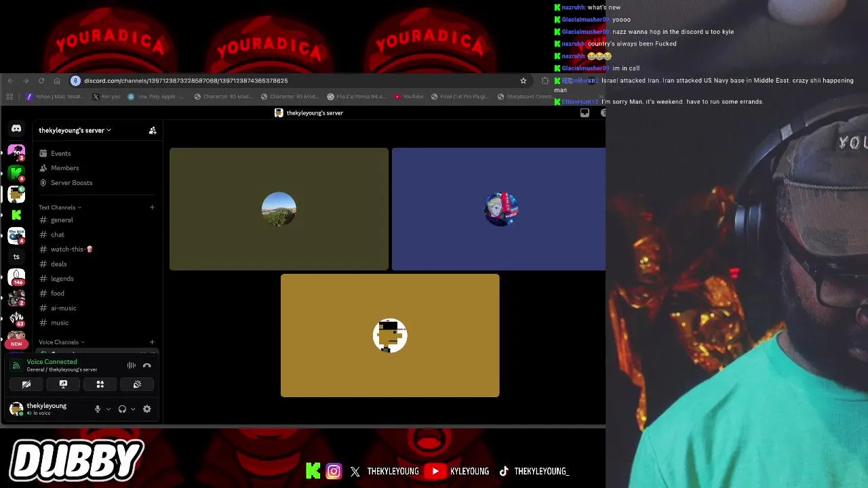
Task: Open the browser apps grid icon
Action: point(9,97)
